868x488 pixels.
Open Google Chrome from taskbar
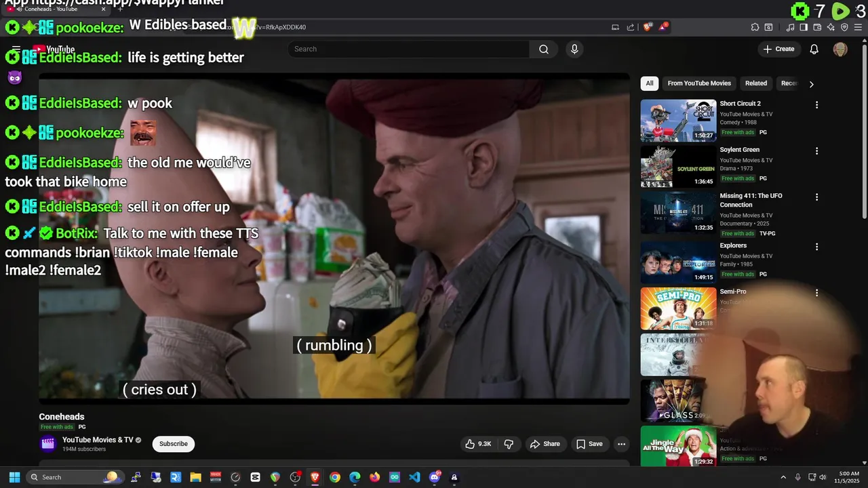[x=335, y=477]
